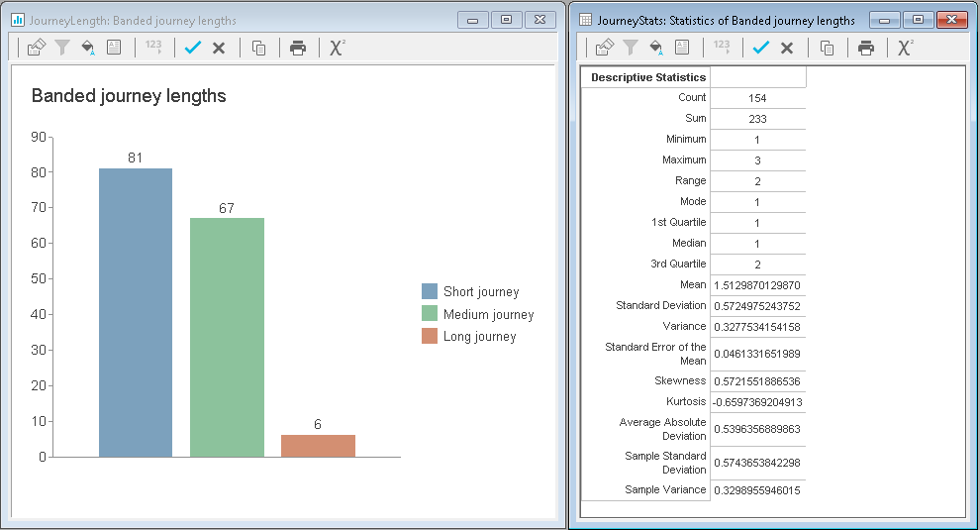Viewport: 980px width, 530px height.
Task: Click the 123 number format icon in JourneyStats window
Action: click(722, 47)
